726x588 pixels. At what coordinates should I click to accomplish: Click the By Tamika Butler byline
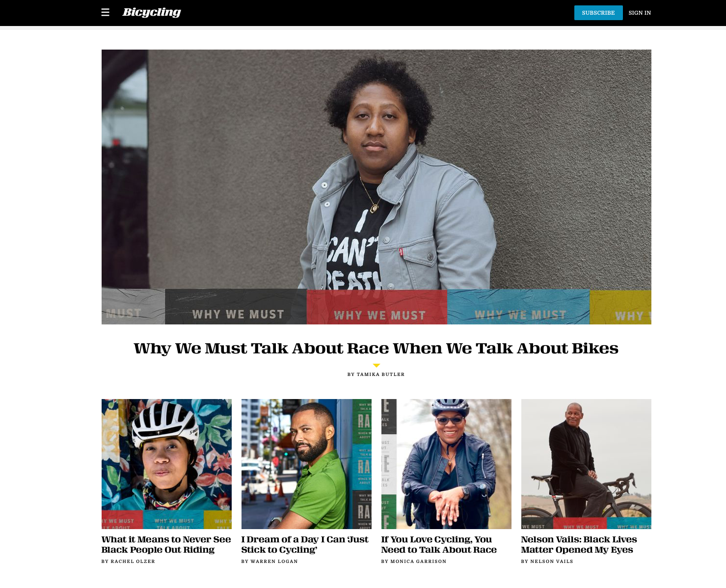point(376,374)
